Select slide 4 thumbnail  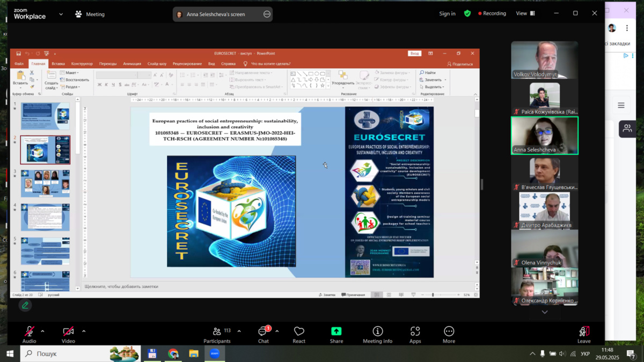tap(45, 217)
